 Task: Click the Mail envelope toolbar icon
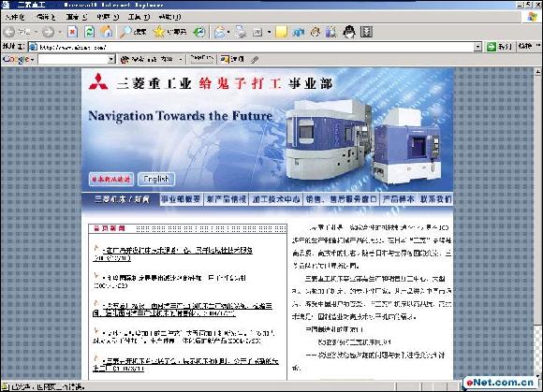(x=220, y=32)
